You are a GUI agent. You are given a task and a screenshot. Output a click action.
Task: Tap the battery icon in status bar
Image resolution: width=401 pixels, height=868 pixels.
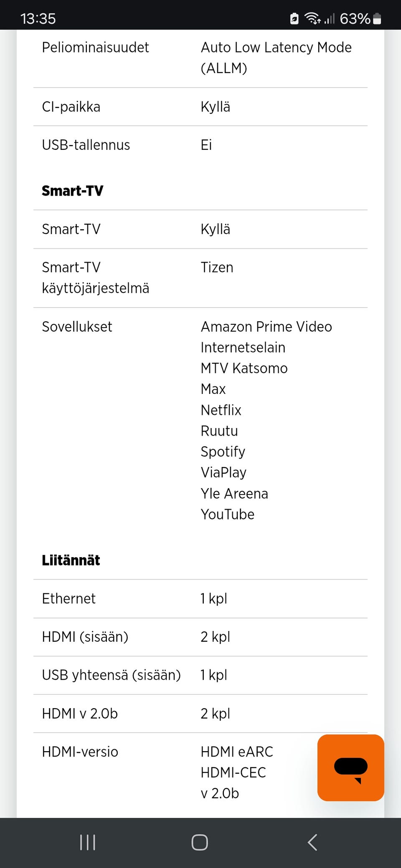377,18
